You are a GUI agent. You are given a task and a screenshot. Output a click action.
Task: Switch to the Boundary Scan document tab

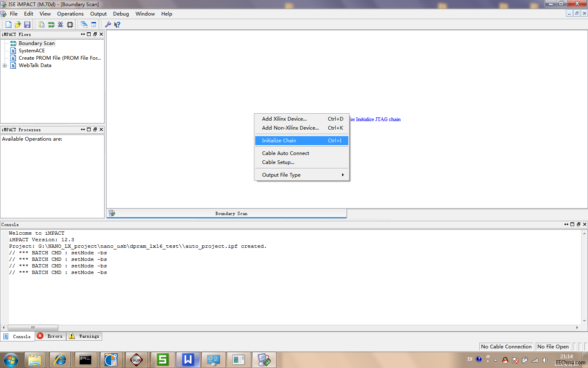pyautogui.click(x=227, y=213)
